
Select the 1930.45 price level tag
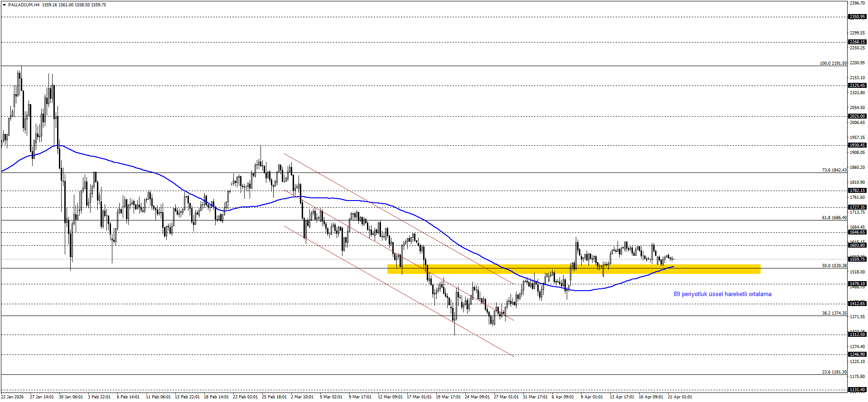[x=857, y=145]
